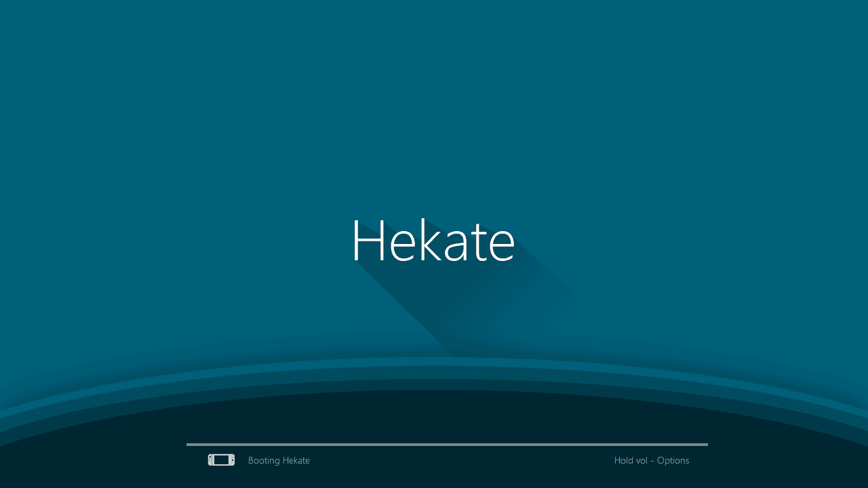This screenshot has height=488, width=868.
Task: Click the Switch console icon
Action: click(221, 460)
